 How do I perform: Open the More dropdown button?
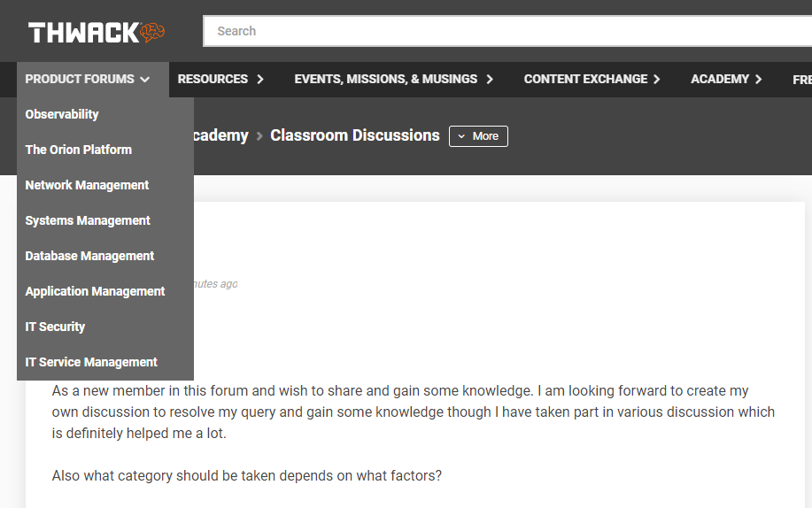click(x=478, y=136)
